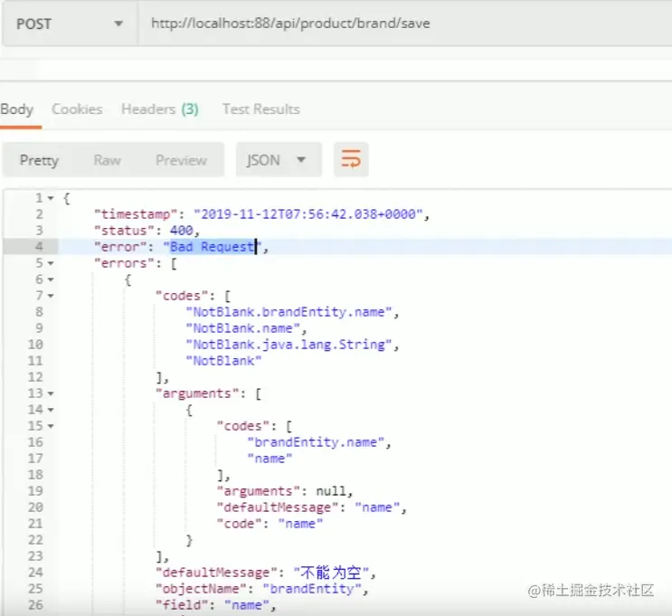672x616 pixels.
Task: Click the request URL field
Action: tap(405, 24)
